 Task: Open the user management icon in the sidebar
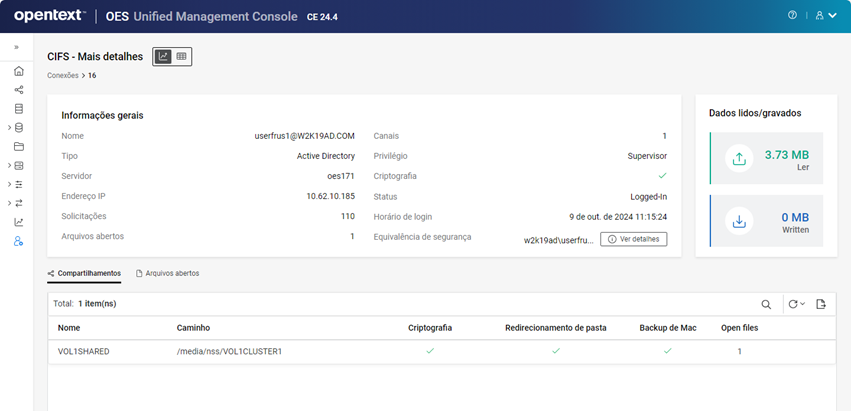click(18, 241)
